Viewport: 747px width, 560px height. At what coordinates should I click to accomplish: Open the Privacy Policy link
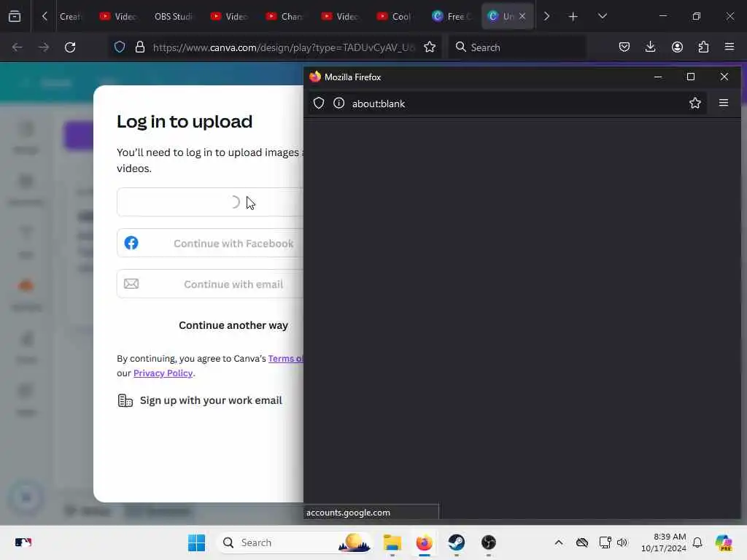[x=163, y=373]
